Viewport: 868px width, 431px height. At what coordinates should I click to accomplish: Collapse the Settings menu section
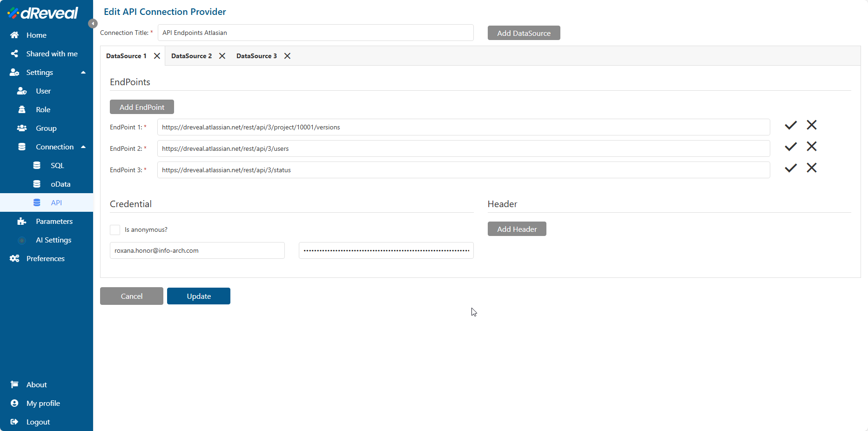coord(83,73)
